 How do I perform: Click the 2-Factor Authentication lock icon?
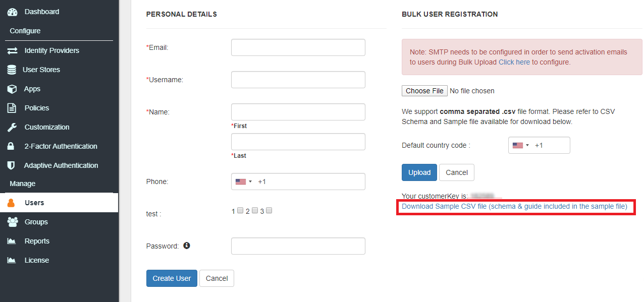11,146
